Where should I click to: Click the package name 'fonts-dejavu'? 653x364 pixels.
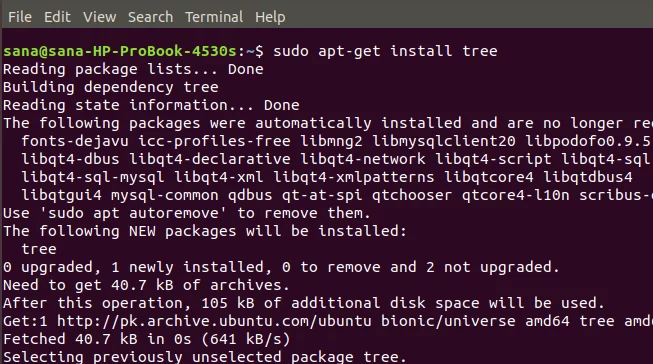tap(75, 141)
